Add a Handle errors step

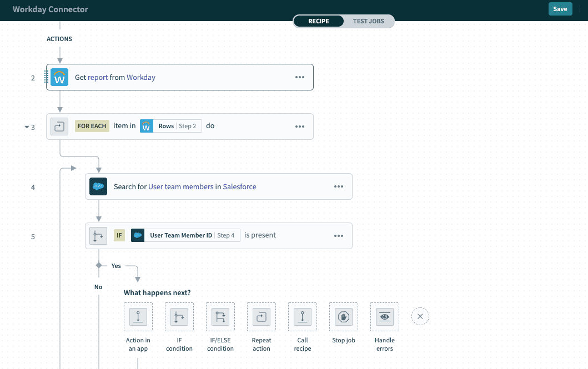pyautogui.click(x=385, y=317)
